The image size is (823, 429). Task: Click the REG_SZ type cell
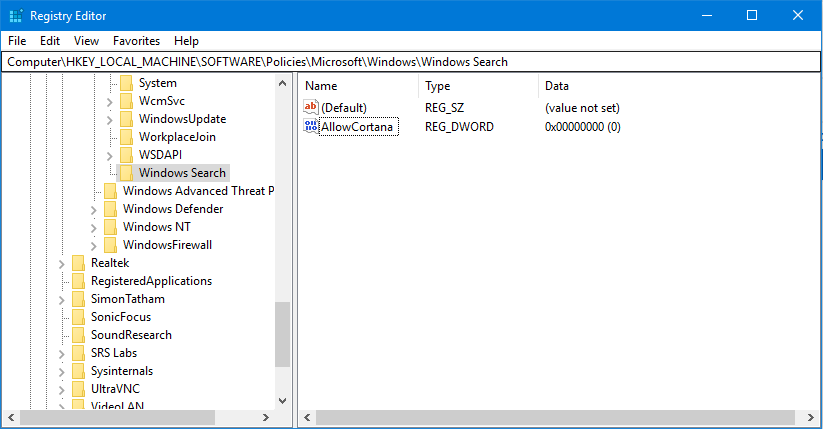[x=445, y=108]
